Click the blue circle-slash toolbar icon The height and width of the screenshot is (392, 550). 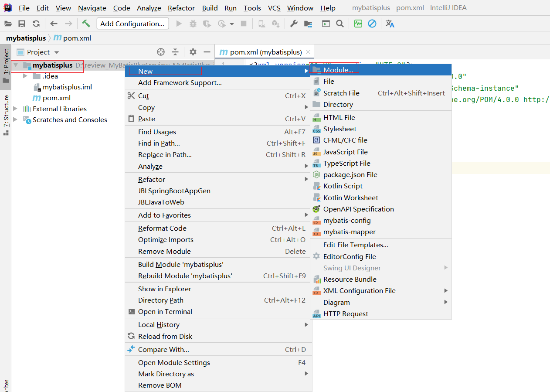[372, 24]
